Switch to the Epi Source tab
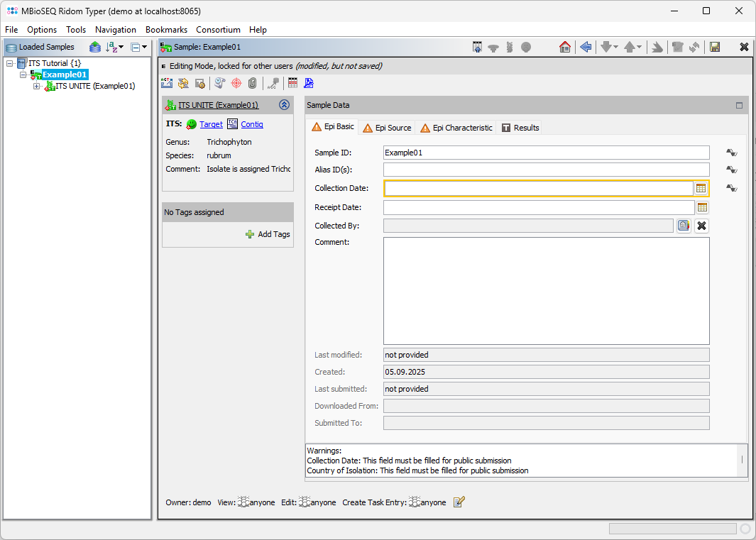Image resolution: width=756 pixels, height=540 pixels. pyautogui.click(x=387, y=128)
